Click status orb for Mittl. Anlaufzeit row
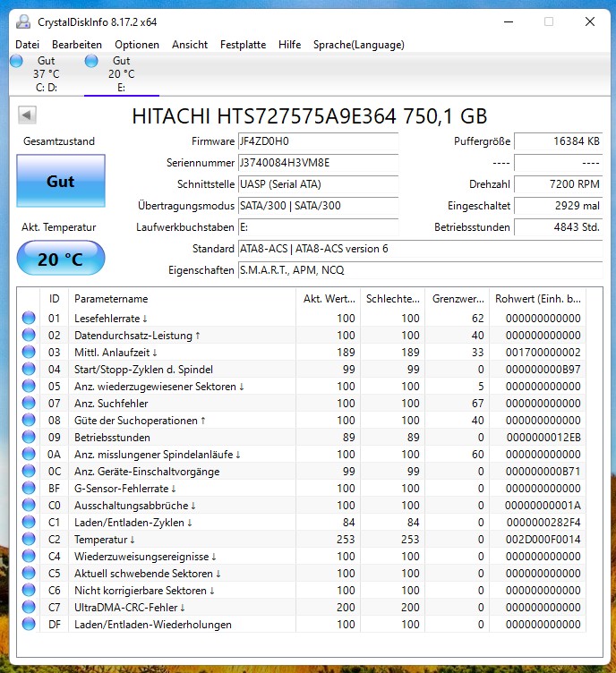This screenshot has width=616, height=673. (29, 352)
